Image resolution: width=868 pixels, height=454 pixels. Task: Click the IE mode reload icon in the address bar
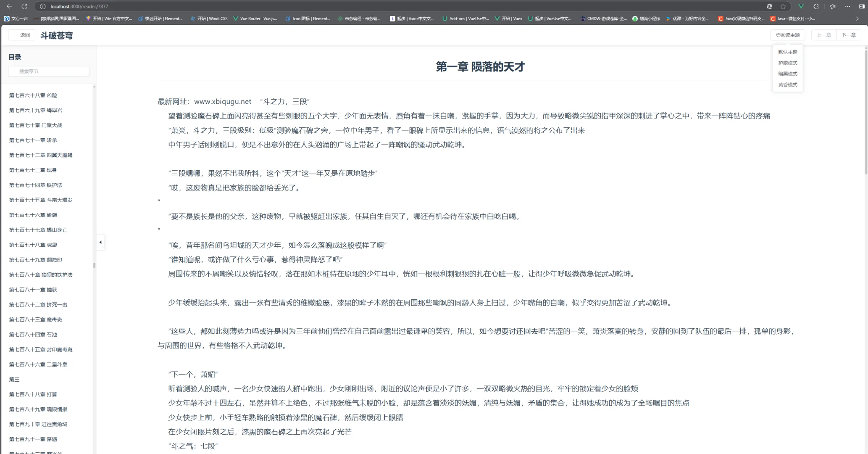click(x=769, y=6)
